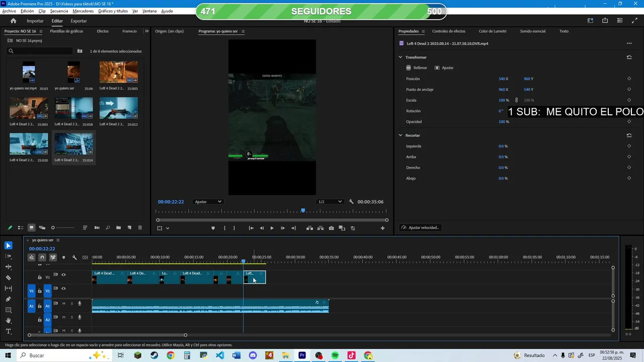This screenshot has width=644, height=362.
Task: Toggle timeline snapping magnet
Action: [42, 257]
